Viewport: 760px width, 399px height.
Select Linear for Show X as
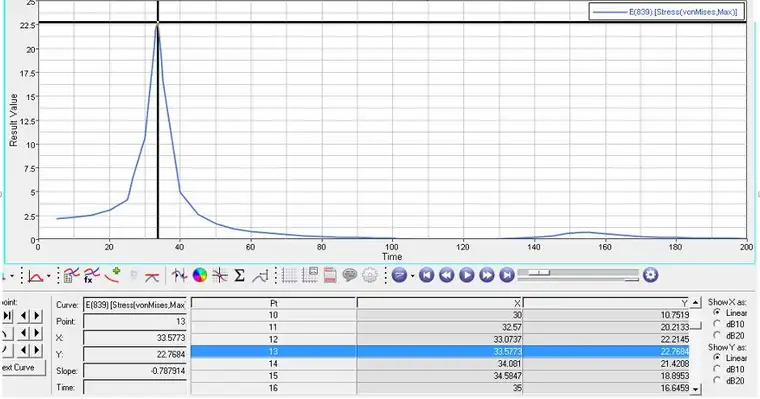coord(717,313)
